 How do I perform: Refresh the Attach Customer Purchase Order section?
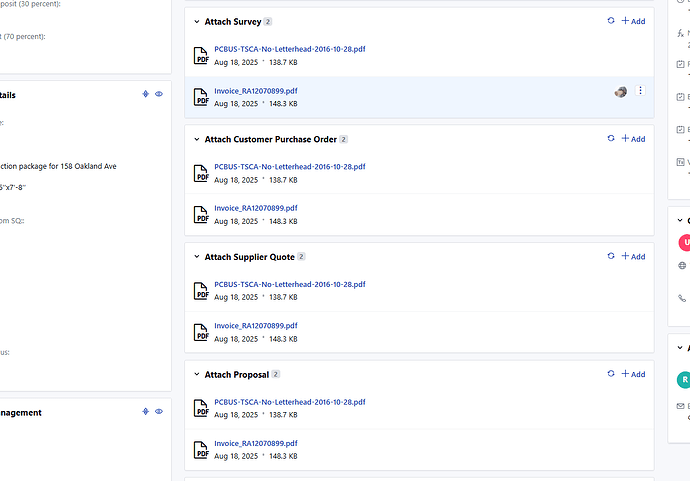pyautogui.click(x=611, y=139)
